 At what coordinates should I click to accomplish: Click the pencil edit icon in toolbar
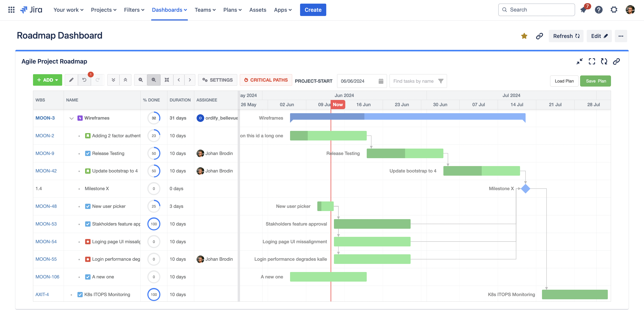pos(71,80)
